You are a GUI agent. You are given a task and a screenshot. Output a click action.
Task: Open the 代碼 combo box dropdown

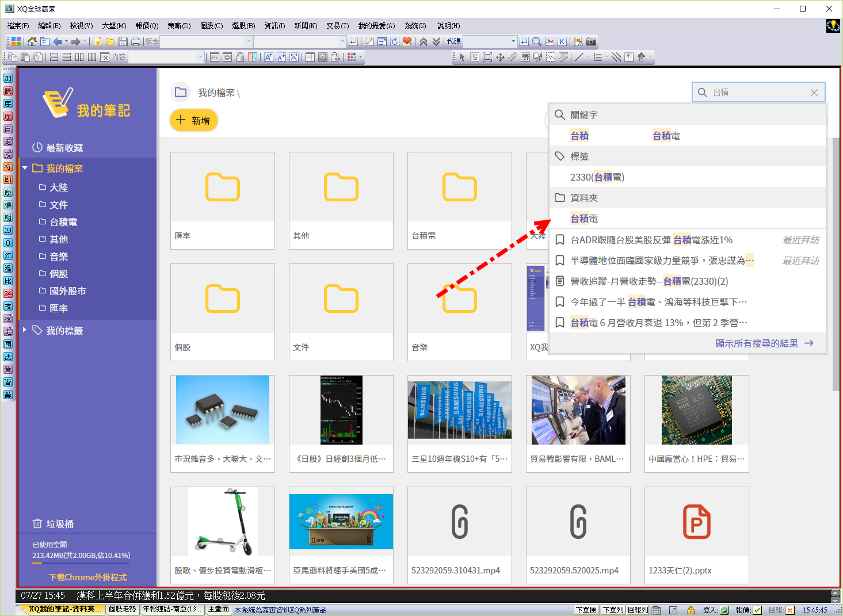click(513, 41)
